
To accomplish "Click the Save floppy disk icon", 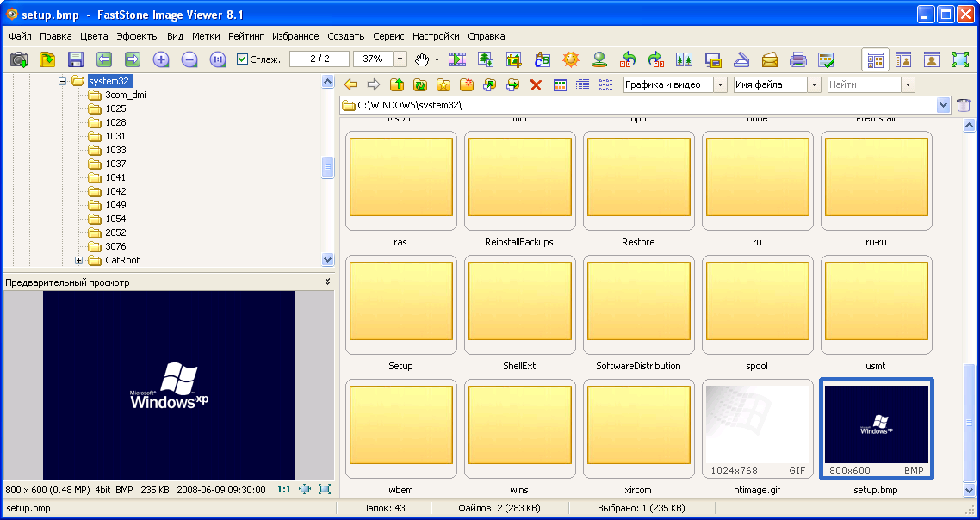I will coord(76,59).
